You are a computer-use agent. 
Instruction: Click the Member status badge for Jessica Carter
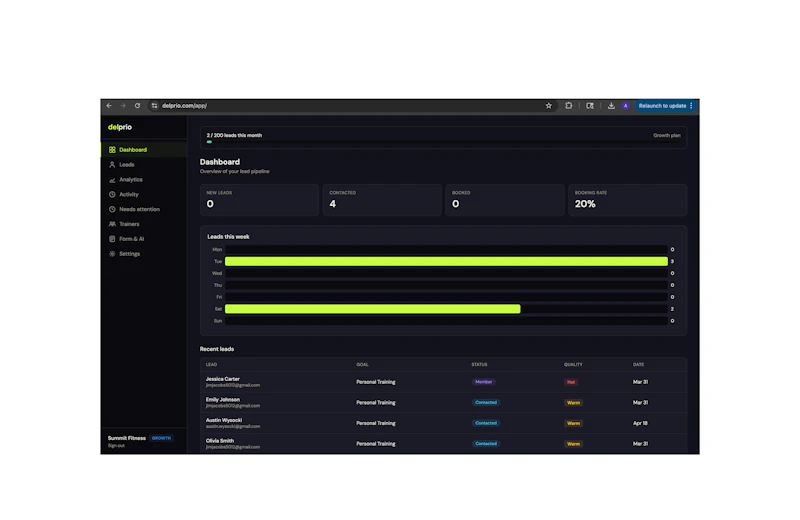click(x=484, y=382)
